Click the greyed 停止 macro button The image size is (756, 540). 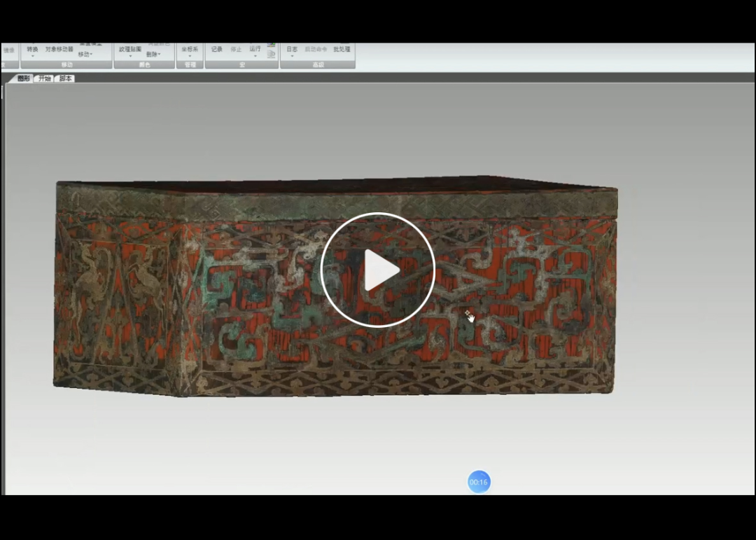tap(236, 49)
